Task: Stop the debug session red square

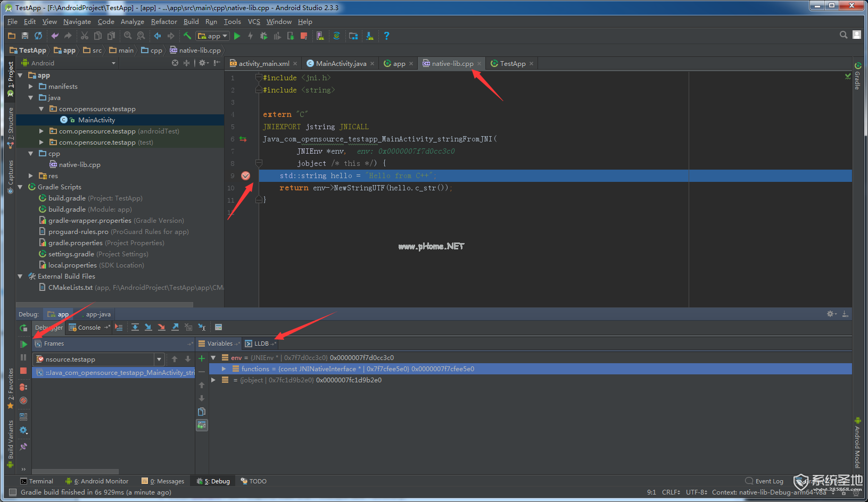Action: [23, 371]
